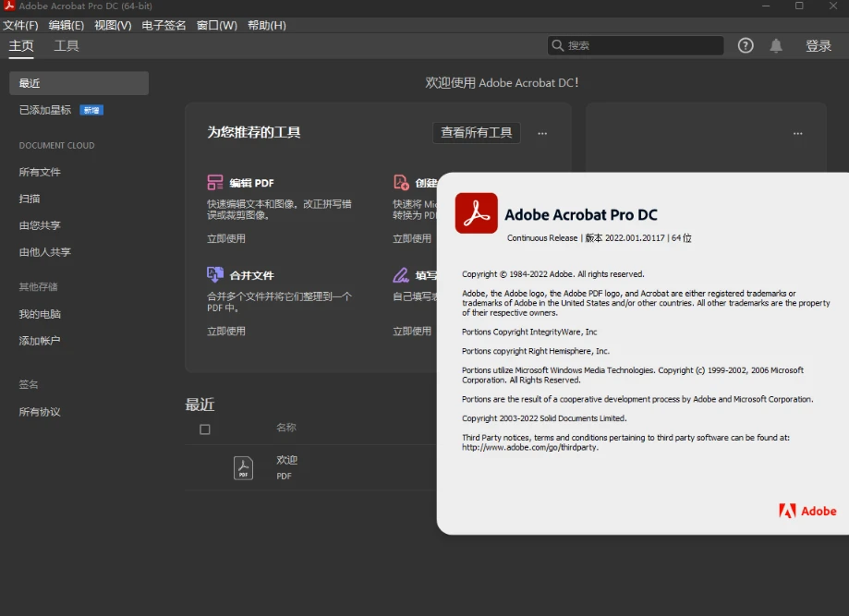Viewport: 849px width, 616px height.
Task: Click the 合并文件 tool title
Action: click(x=252, y=275)
